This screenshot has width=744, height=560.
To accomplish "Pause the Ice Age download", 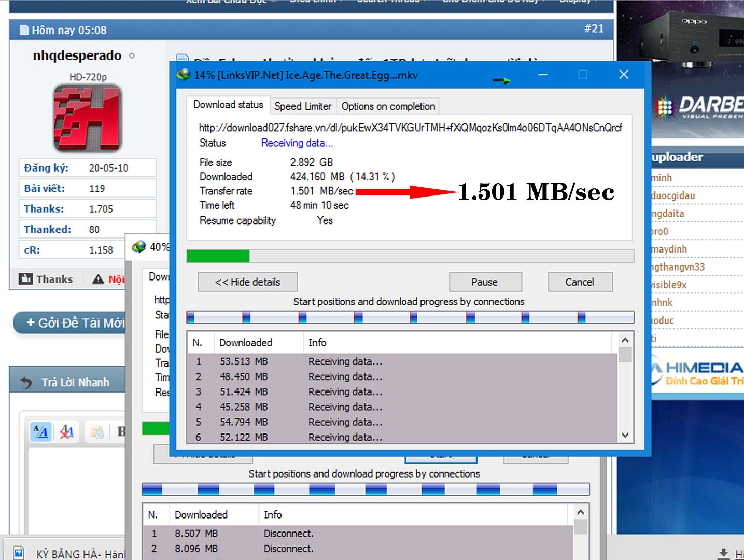I will (x=485, y=282).
